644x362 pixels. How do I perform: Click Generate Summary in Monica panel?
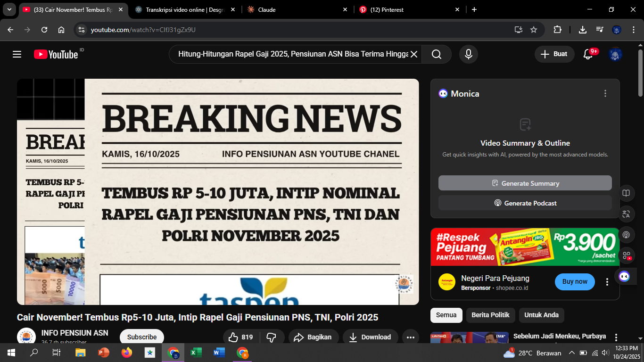(525, 183)
